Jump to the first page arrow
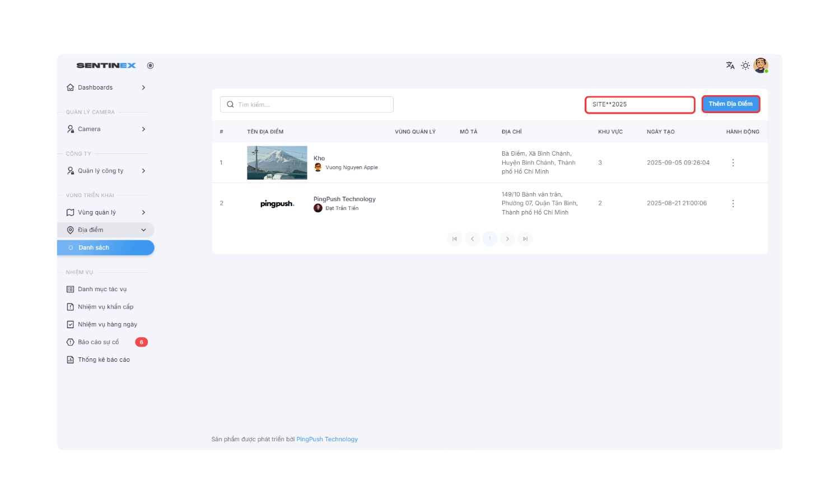Screen dimensions: 840x504 [455, 239]
